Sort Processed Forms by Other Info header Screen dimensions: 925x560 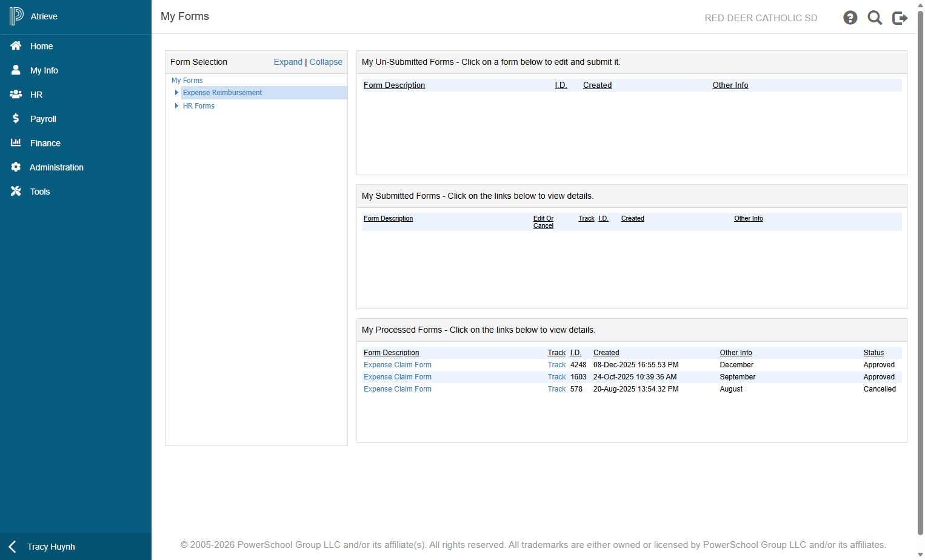tap(736, 353)
